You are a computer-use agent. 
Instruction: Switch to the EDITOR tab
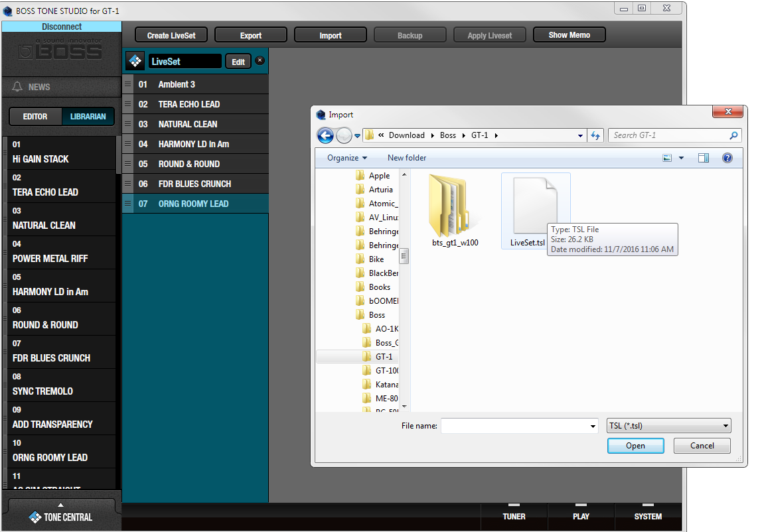[x=35, y=117]
